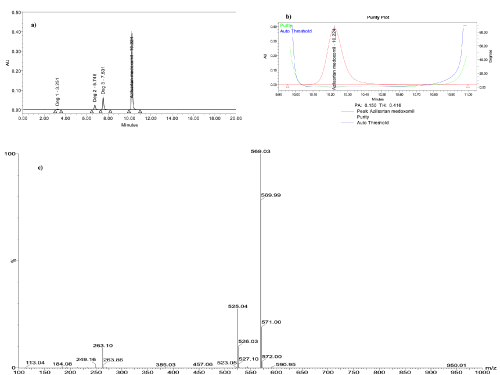Click the green 'Purity' label inside purity plot
The image size is (500, 375).
pyautogui.click(x=286, y=25)
